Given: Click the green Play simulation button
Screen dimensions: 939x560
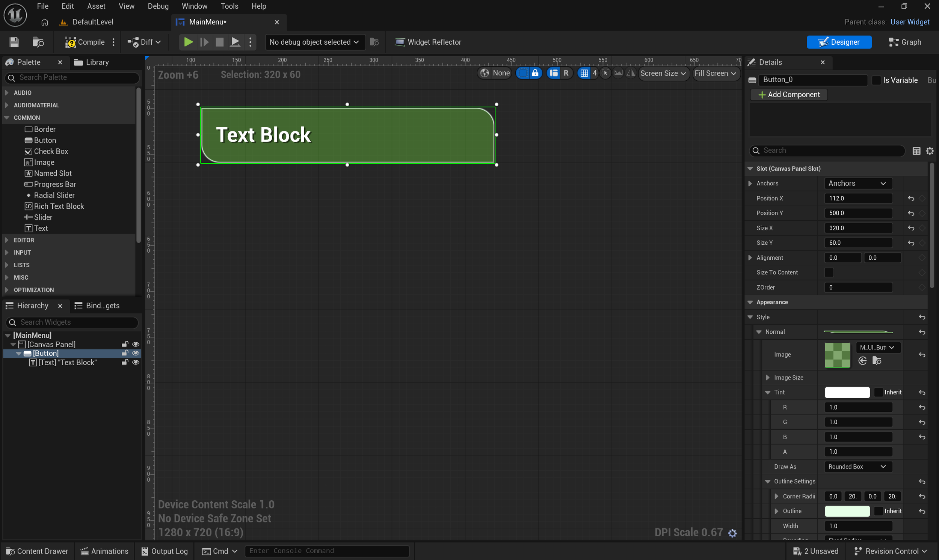Looking at the screenshot, I should (188, 42).
